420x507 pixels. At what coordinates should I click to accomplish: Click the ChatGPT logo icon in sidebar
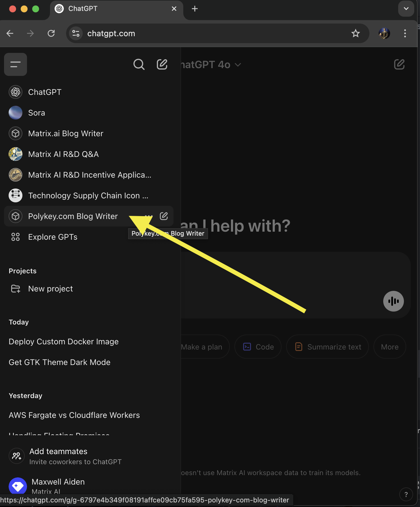coord(16,92)
